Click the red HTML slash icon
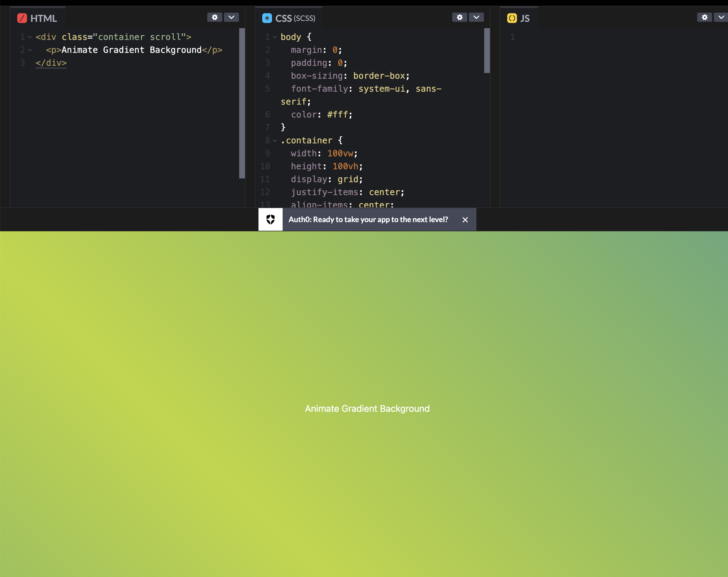This screenshot has width=728, height=577. tap(22, 18)
